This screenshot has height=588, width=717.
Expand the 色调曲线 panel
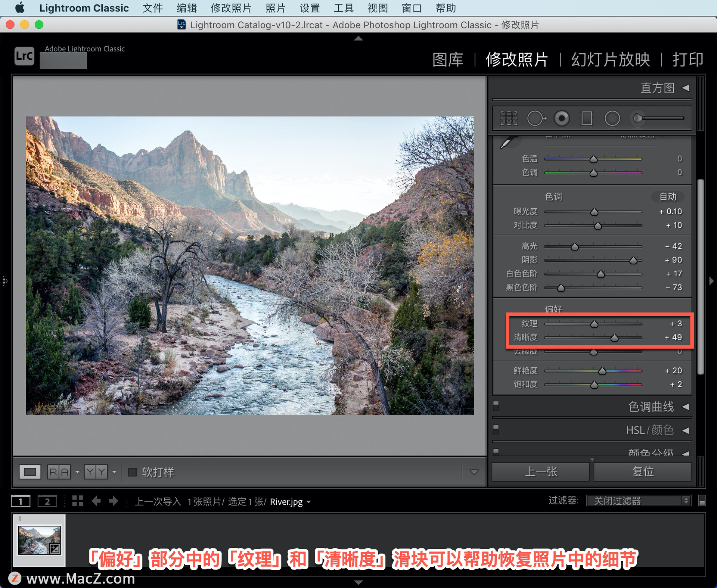686,407
